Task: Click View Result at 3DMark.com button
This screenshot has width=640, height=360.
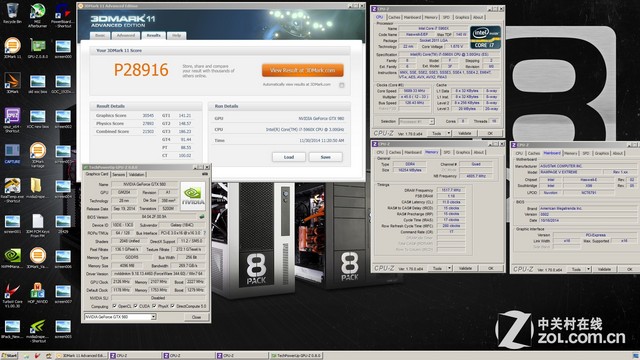Action: tap(302, 70)
